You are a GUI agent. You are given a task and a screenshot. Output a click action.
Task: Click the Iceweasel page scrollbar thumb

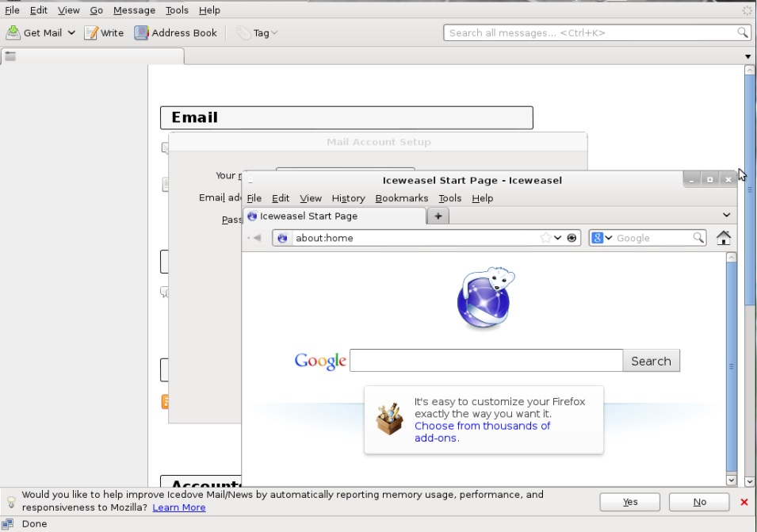pyautogui.click(x=731, y=367)
